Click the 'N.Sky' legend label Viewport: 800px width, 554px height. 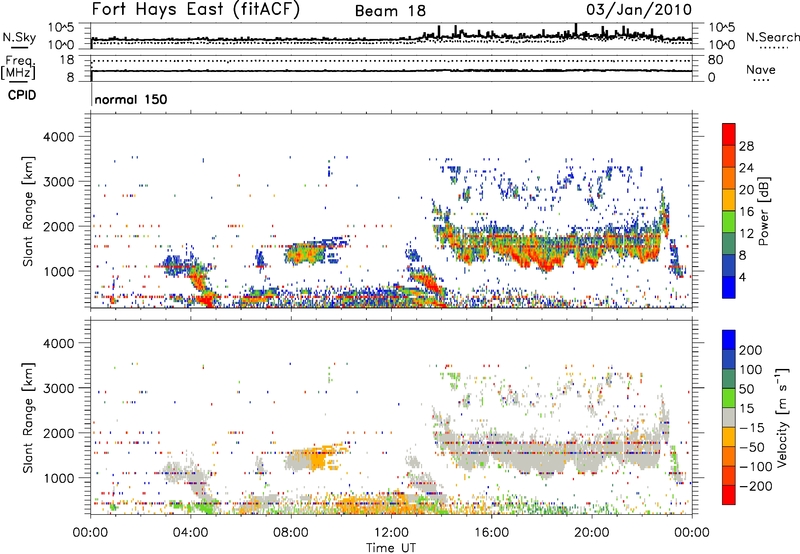19,37
